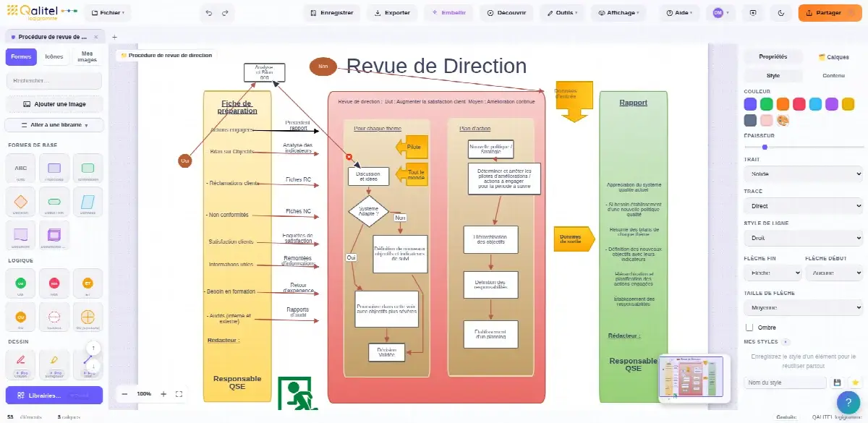868x423 pixels.
Task: Select the orange ET logic circle
Action: [88, 284]
